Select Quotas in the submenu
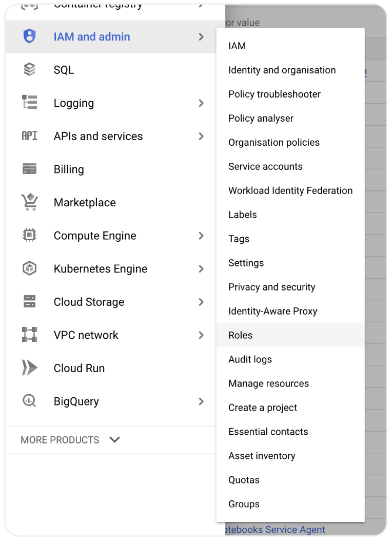The width and height of the screenshot is (392, 541). [290, 480]
